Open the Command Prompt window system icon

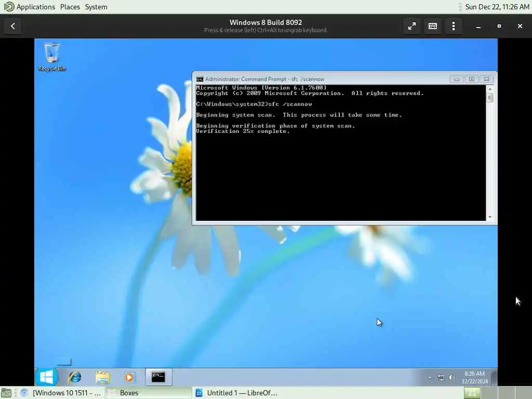pos(200,79)
